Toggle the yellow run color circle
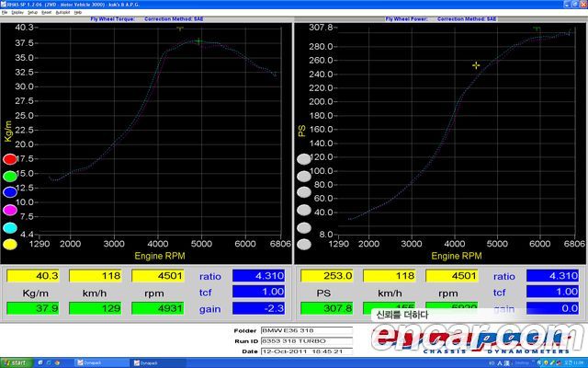588x368 pixels. pos(10,245)
